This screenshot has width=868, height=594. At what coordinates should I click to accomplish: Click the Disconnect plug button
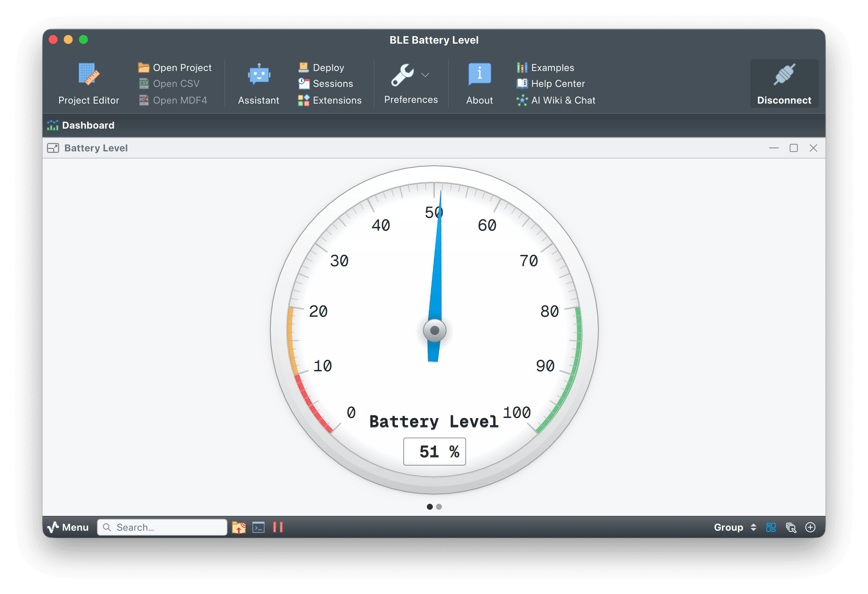click(x=784, y=83)
